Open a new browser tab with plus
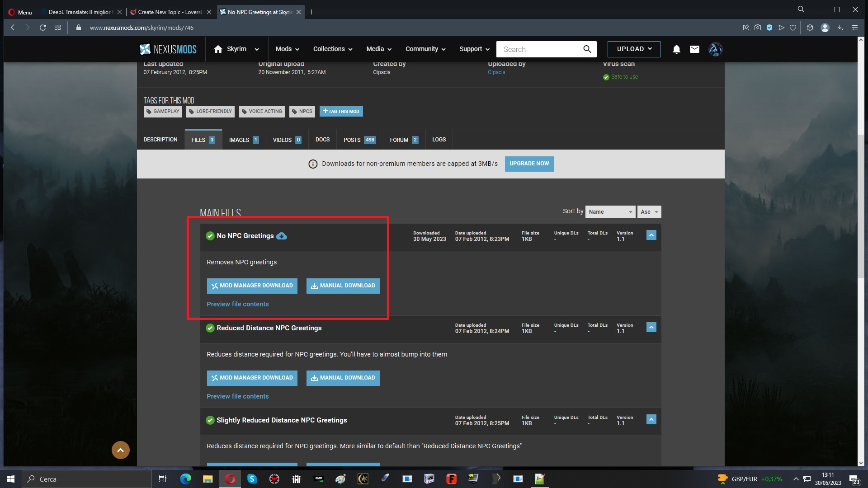The image size is (868, 488). (311, 12)
